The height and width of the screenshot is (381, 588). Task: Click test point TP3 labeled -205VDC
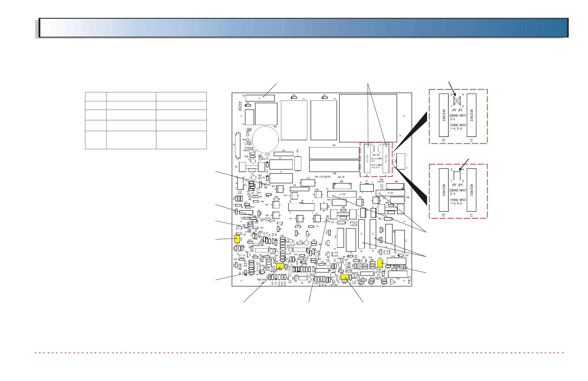coord(270,221)
